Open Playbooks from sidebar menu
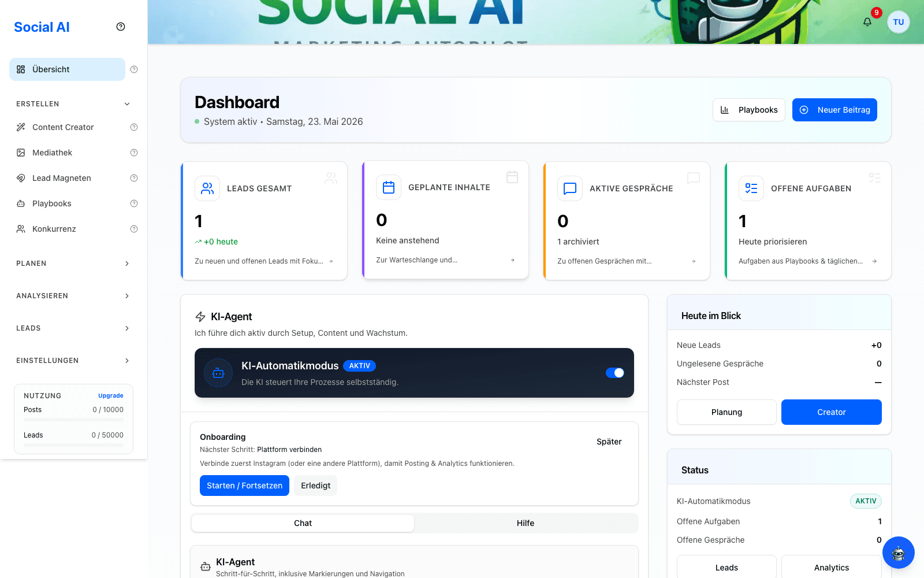Viewport: 924px width, 578px height. click(x=67, y=203)
